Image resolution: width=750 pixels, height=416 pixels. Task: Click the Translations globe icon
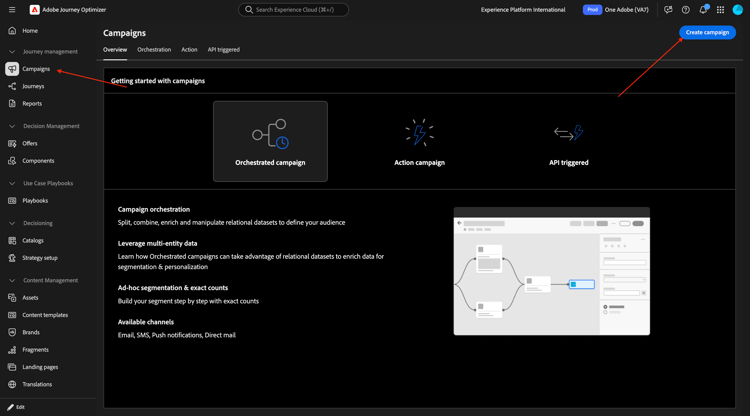click(x=12, y=384)
